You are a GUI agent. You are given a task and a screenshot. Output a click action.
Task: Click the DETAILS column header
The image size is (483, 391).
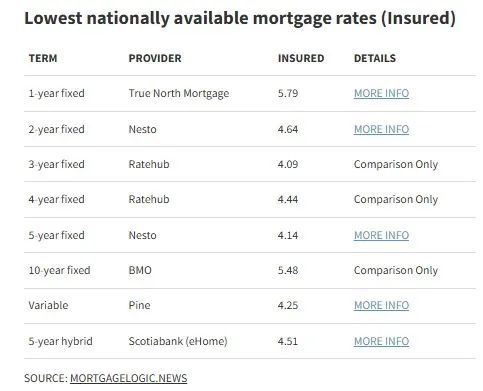pyautogui.click(x=375, y=58)
